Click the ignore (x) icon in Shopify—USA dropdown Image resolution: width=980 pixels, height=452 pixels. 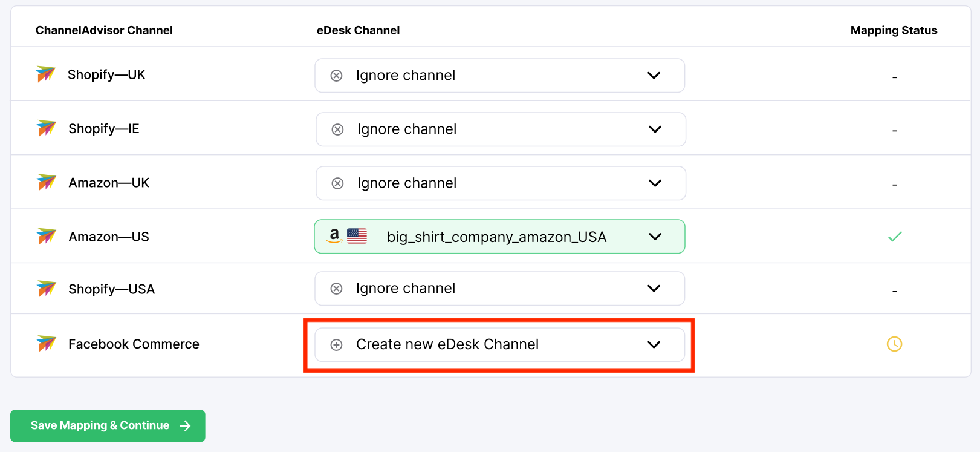point(337,289)
